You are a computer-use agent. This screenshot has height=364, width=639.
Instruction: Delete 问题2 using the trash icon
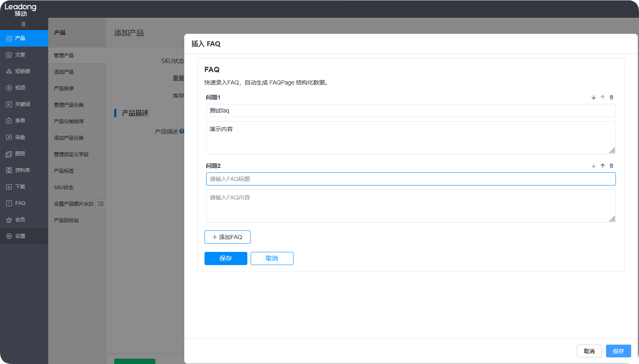coord(611,166)
